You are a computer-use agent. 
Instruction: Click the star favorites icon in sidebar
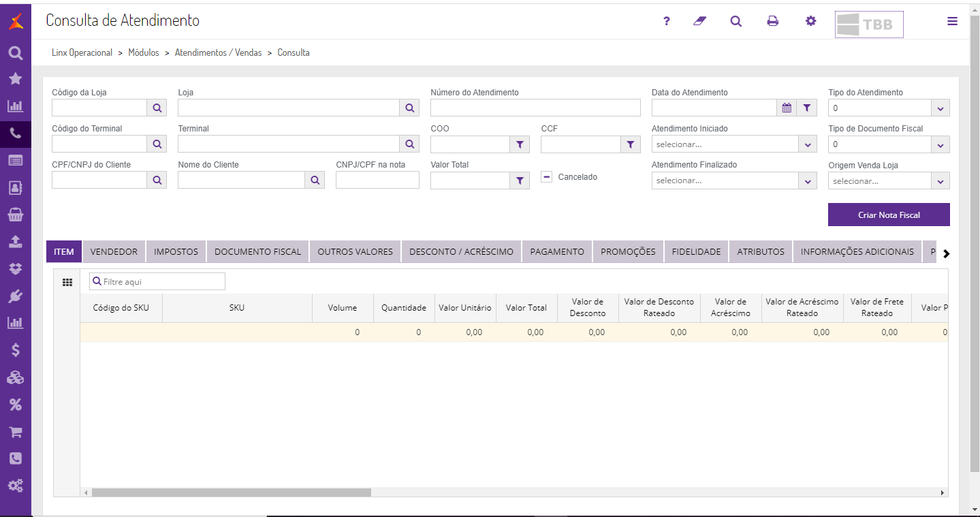(x=16, y=79)
